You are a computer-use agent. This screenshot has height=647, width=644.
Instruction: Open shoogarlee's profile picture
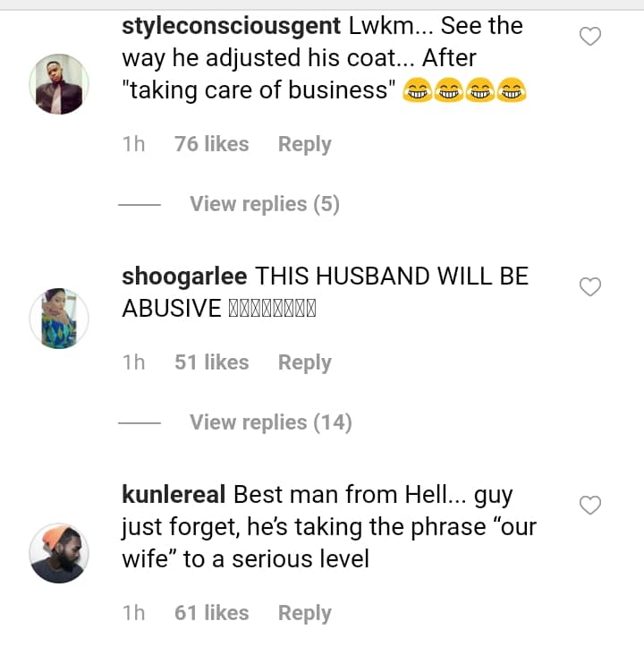coord(59,319)
